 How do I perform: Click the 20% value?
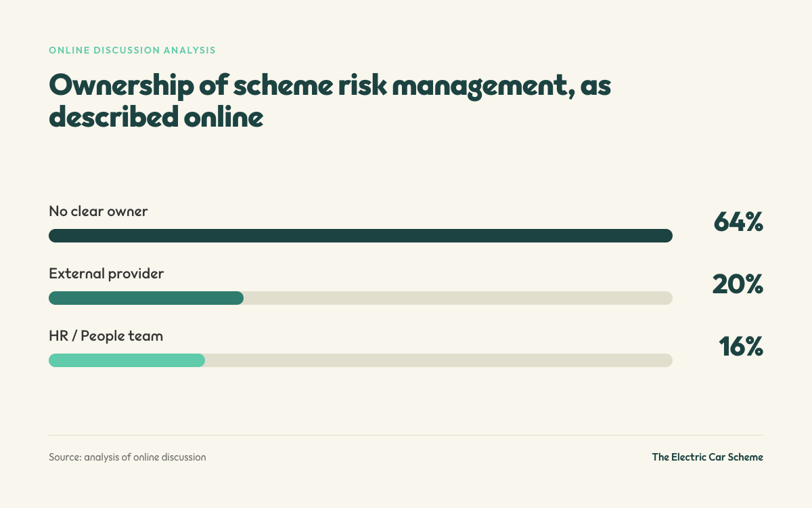(x=738, y=284)
